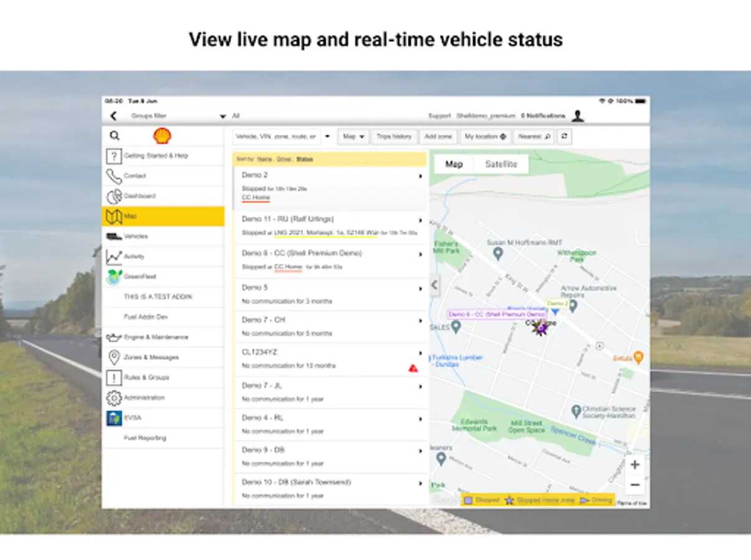Screen dimensions: 751x560
Task: Expand the Demo 6 - CC row arrow
Action: tap(420, 254)
